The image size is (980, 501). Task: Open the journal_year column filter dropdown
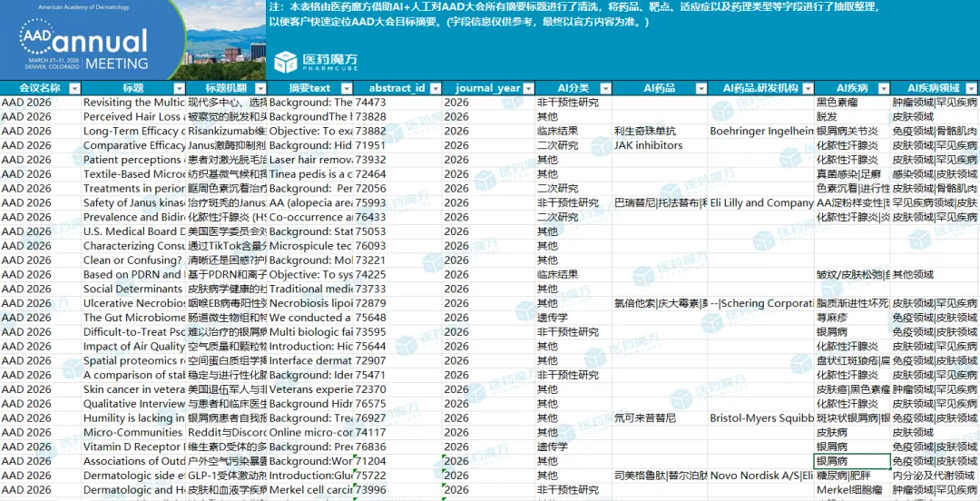click(528, 88)
